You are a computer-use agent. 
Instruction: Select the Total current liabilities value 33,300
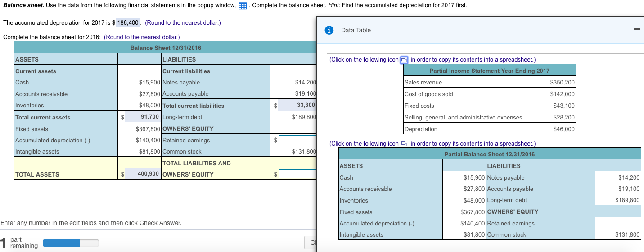(x=297, y=105)
